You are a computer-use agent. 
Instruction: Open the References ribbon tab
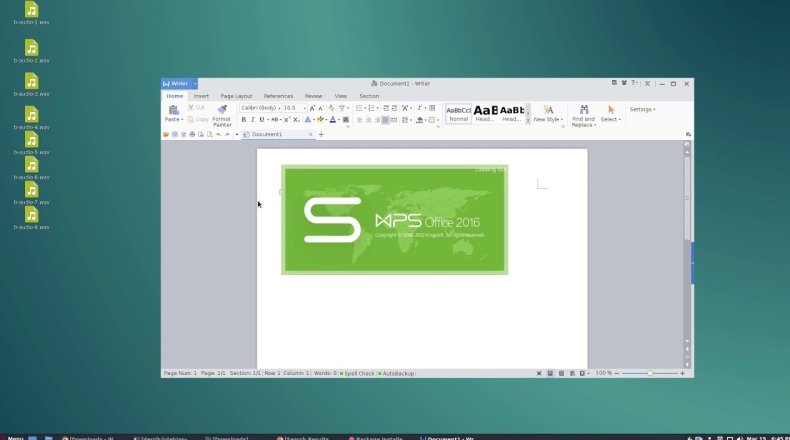coord(278,96)
